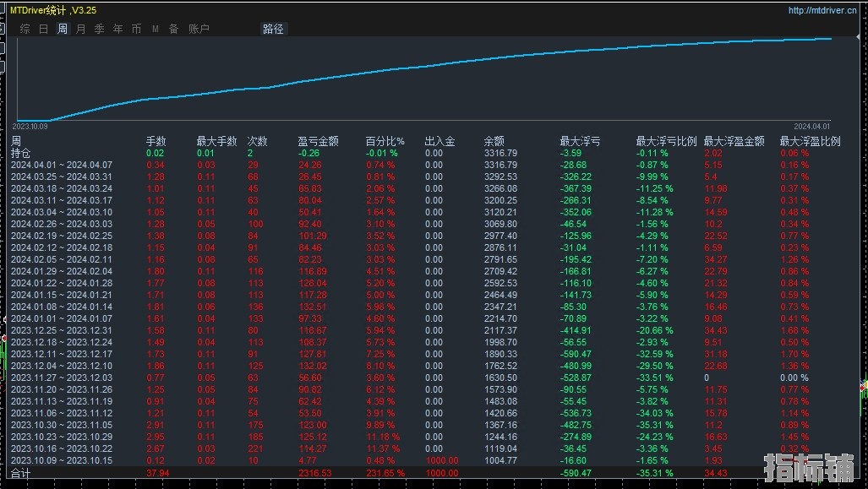Click the M tab
868x489 pixels.
[x=156, y=29]
